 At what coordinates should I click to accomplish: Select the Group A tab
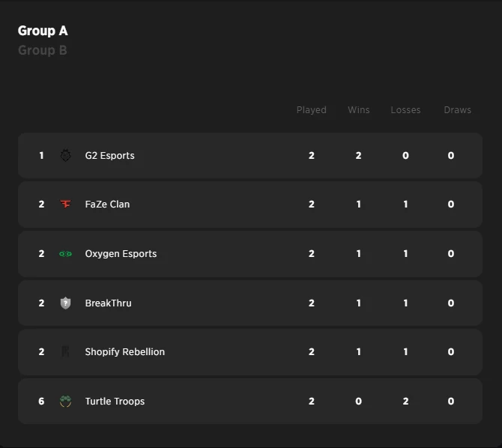(43, 31)
